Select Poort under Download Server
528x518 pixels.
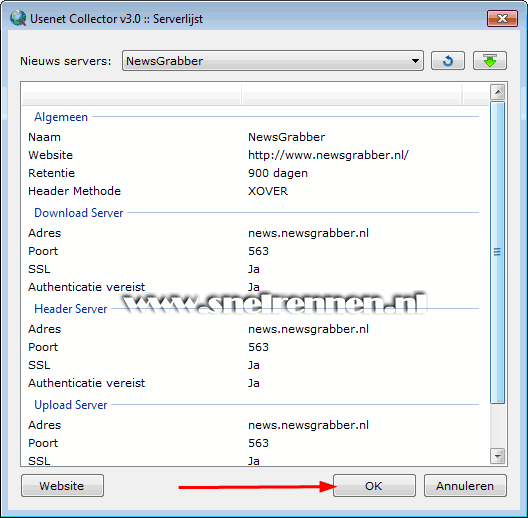click(x=43, y=251)
